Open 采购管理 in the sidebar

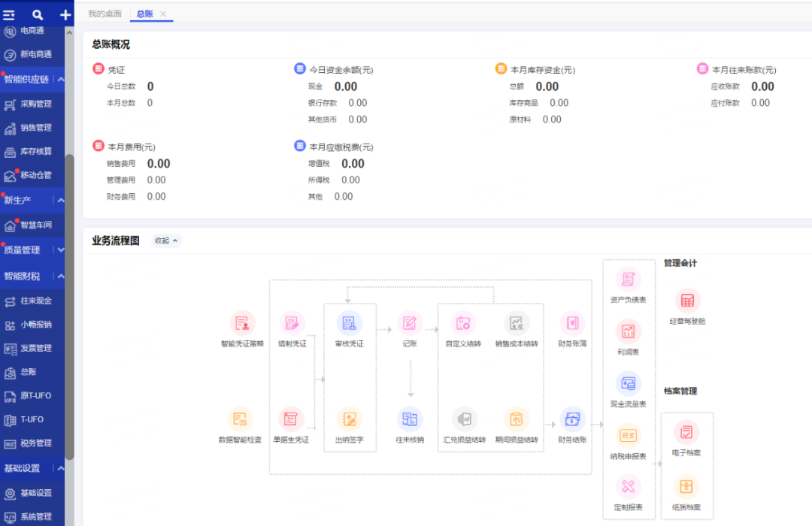[36, 104]
